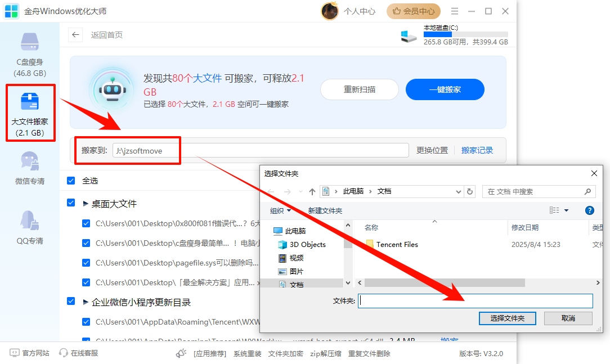The height and width of the screenshot is (364, 610).
Task: Open C盘瘦身 sidebar tool
Action: 30,55
